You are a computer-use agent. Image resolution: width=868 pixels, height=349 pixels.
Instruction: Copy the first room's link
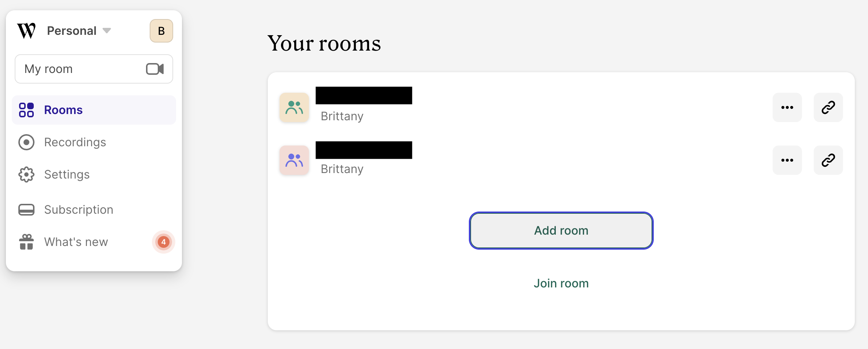click(x=828, y=107)
